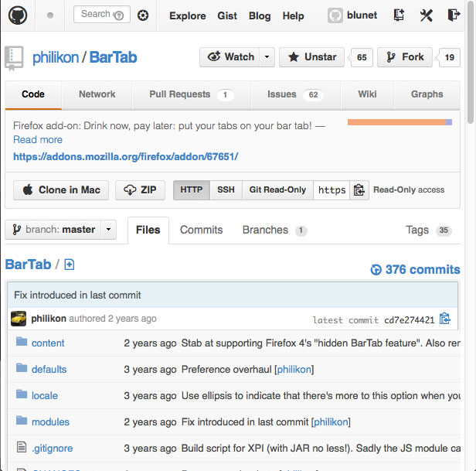
Task: Open Help in the top navigation
Action: (293, 15)
